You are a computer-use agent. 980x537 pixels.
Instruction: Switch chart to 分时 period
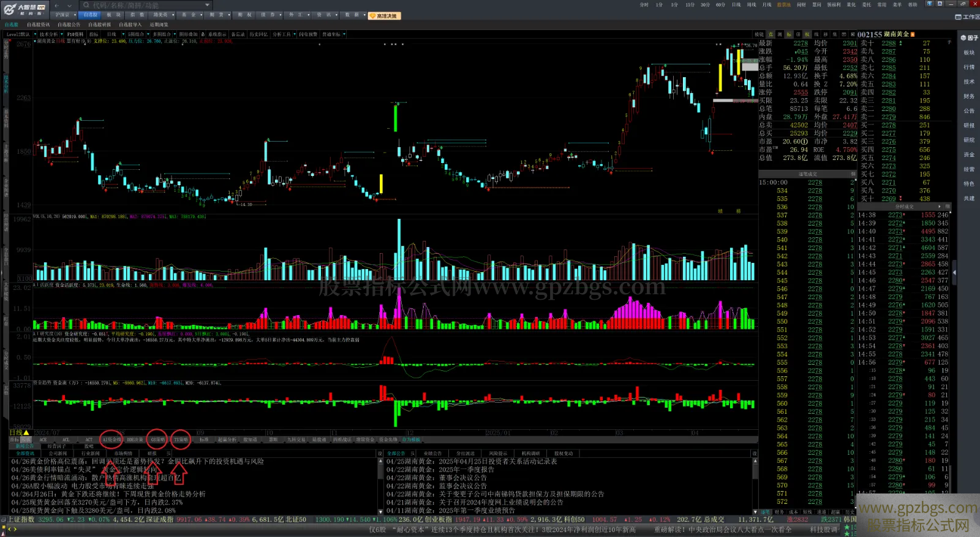(644, 5)
